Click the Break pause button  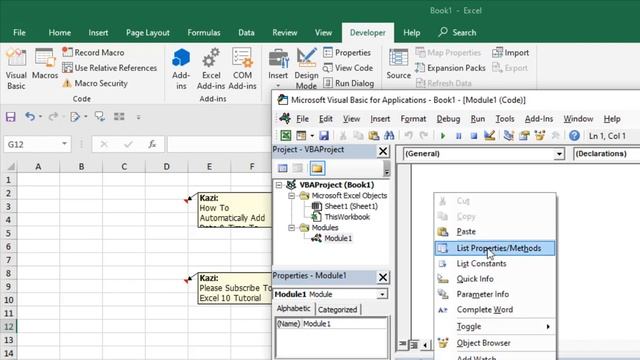pyautogui.click(x=458, y=136)
